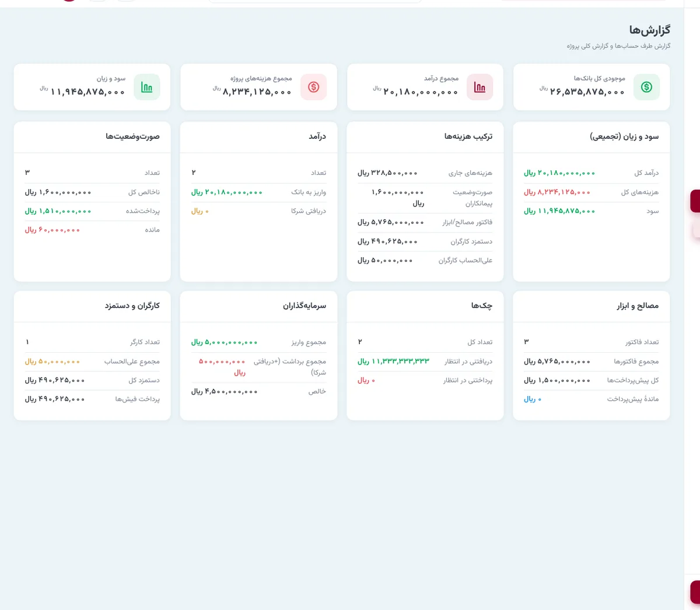Click the green chart icon in the top سود و زیان card
This screenshot has height=610, width=700.
tap(147, 87)
